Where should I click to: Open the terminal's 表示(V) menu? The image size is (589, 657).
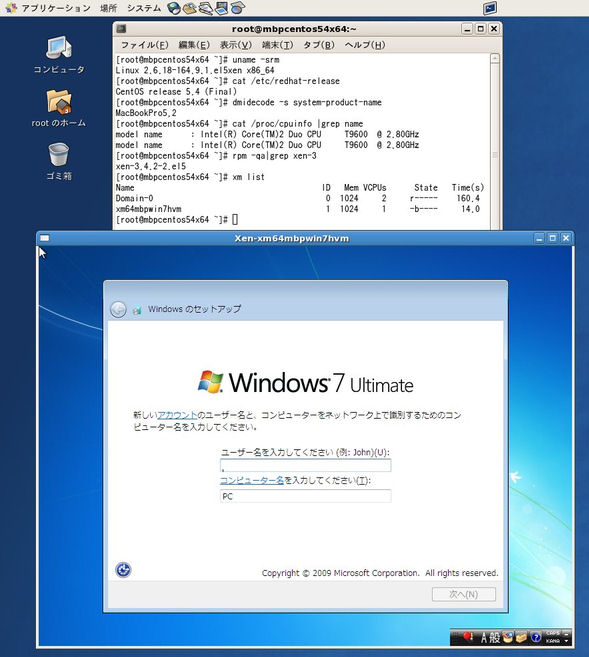236,45
